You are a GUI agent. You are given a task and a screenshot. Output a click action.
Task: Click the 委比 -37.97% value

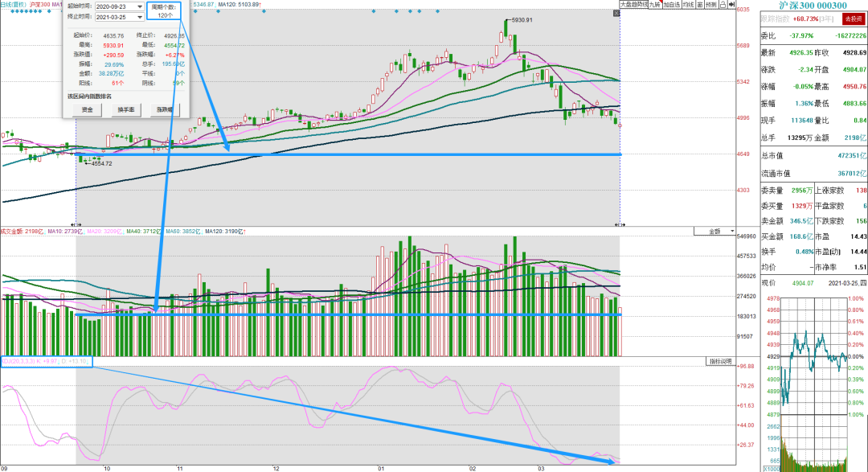click(801, 35)
